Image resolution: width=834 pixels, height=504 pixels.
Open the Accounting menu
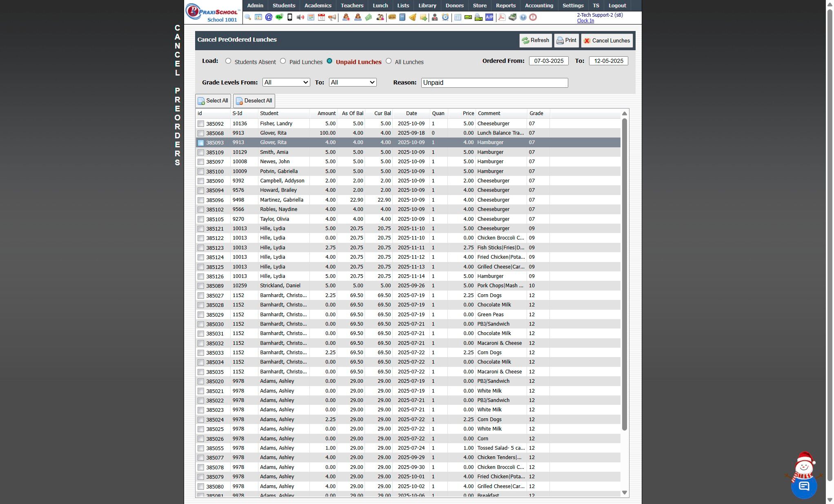tap(539, 5)
